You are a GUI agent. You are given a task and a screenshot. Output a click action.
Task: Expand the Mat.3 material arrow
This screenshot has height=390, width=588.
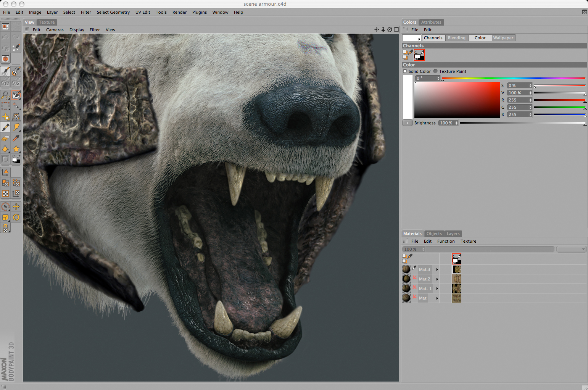coord(437,269)
